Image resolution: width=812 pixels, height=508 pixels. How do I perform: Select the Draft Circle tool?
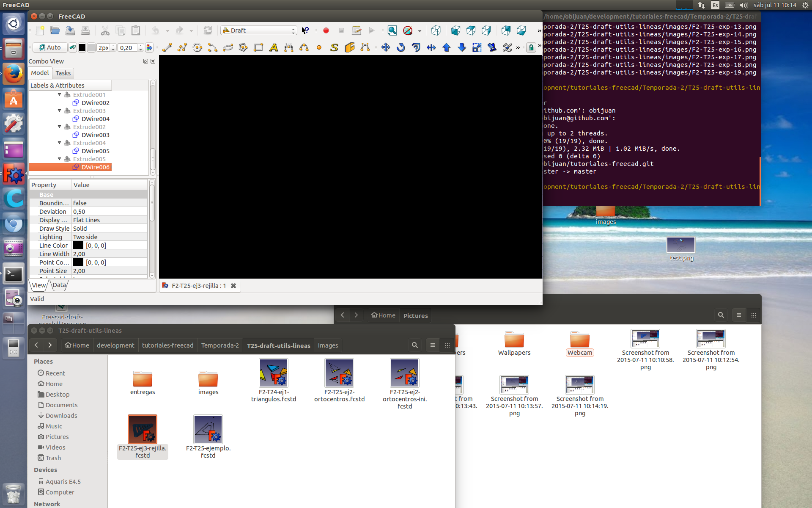tap(197, 47)
